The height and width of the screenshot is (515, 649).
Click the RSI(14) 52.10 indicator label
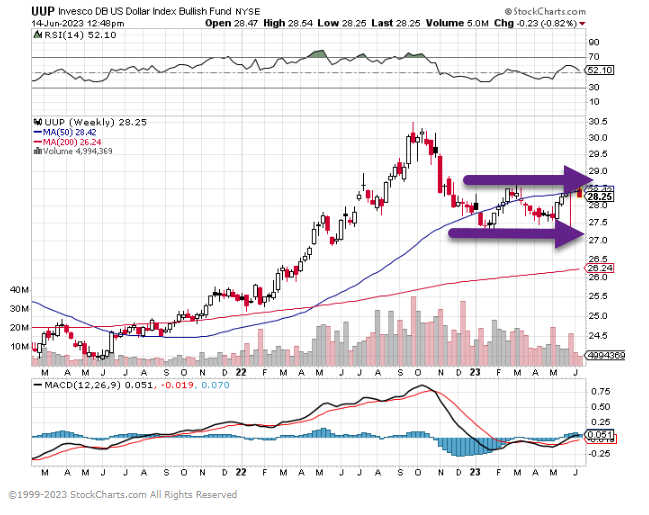pos(80,35)
